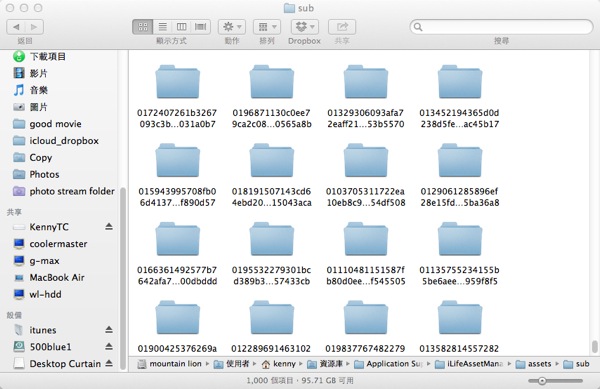The height and width of the screenshot is (389, 600).
Task: Click iLifeAssetMana in path bar
Action: pyautogui.click(x=469, y=364)
